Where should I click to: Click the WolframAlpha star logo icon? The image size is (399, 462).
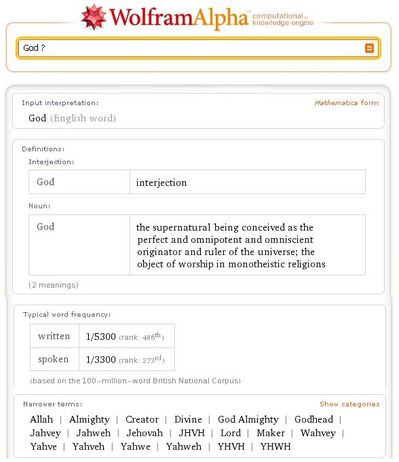[94, 17]
